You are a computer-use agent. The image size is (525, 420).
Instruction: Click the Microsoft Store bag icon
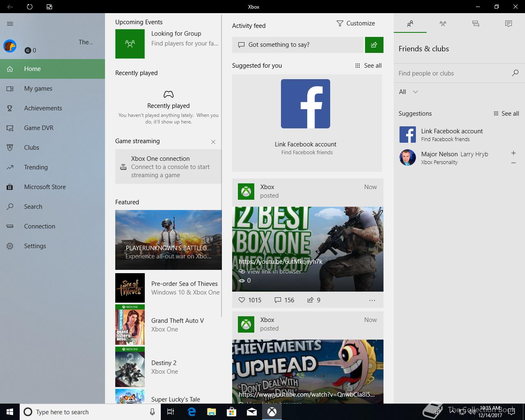[x=10, y=187]
